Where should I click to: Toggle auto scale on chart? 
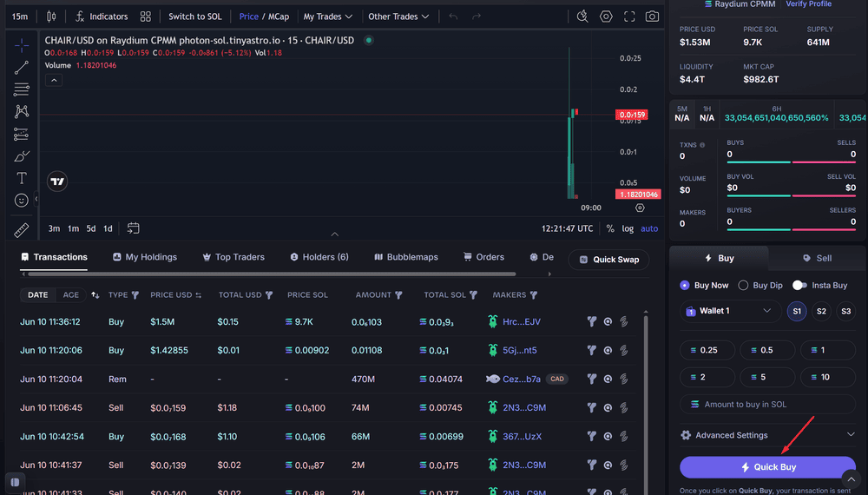(x=649, y=228)
